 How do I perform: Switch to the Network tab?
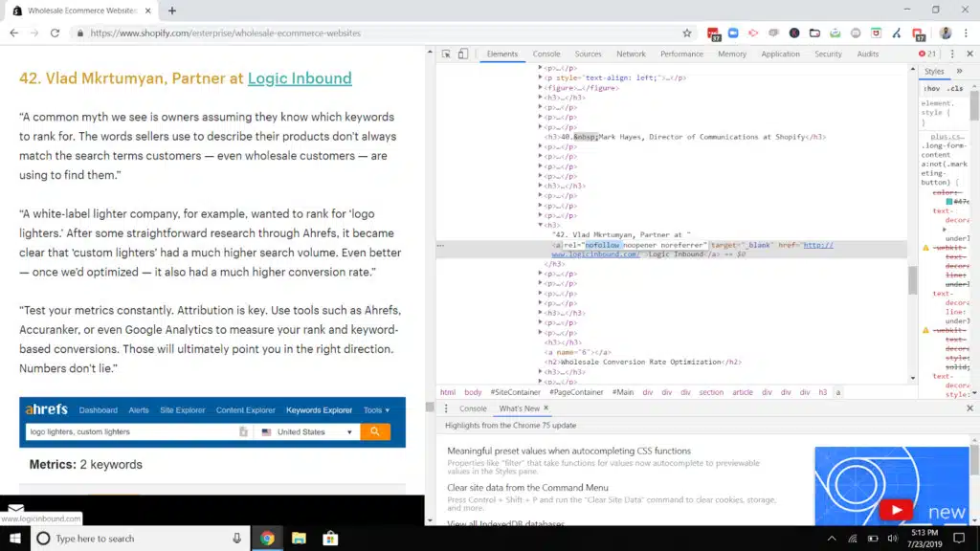point(631,55)
